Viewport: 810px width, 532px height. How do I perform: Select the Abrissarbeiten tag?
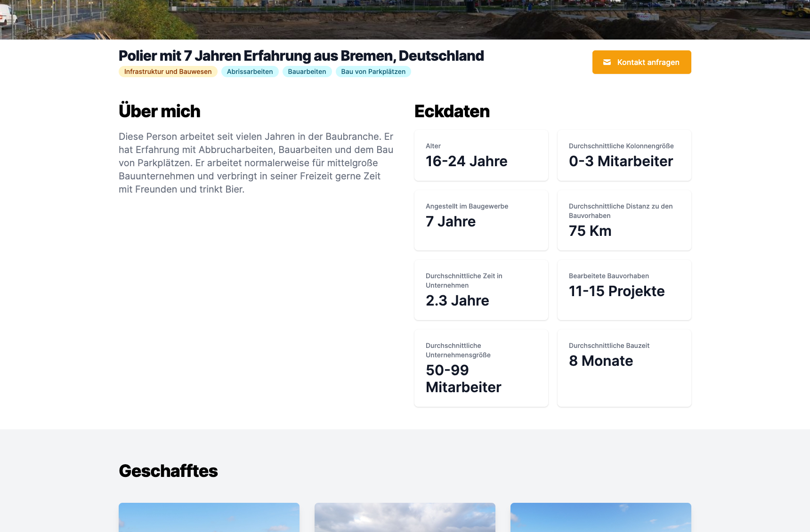[250, 72]
